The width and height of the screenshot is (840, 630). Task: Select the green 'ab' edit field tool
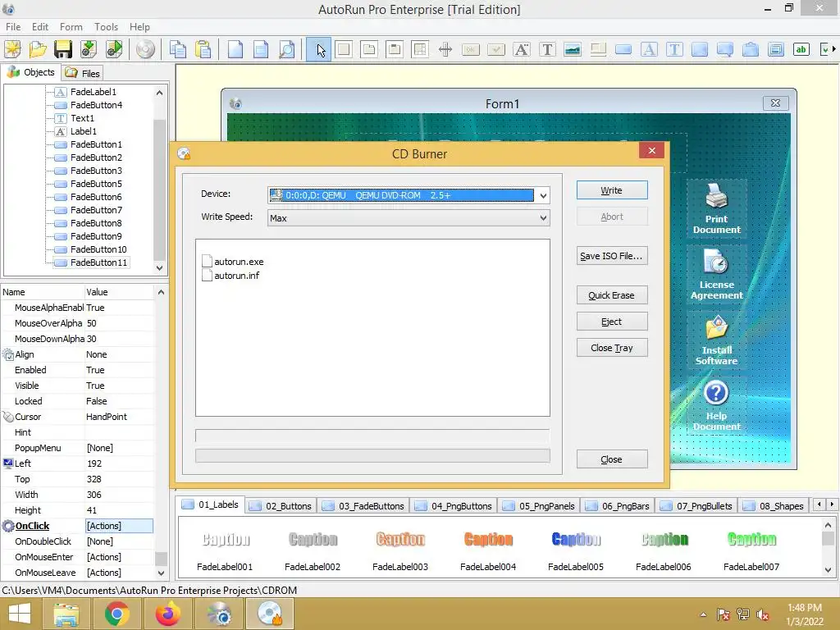pos(801,49)
